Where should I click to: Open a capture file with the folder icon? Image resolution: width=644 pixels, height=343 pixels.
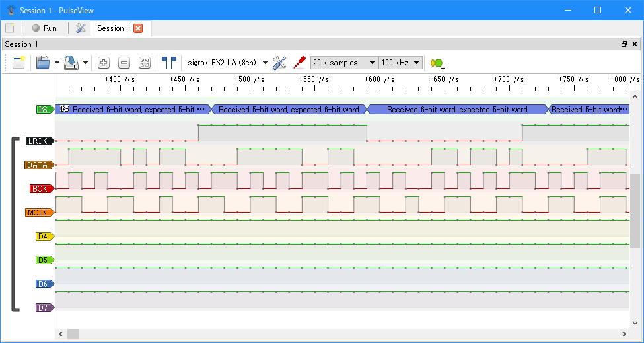point(43,63)
